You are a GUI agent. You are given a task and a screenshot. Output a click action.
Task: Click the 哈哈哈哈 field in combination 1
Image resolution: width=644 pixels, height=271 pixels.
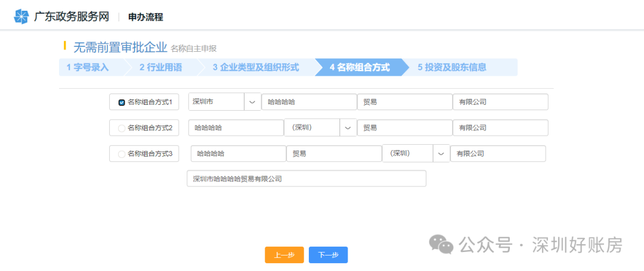[309, 102]
